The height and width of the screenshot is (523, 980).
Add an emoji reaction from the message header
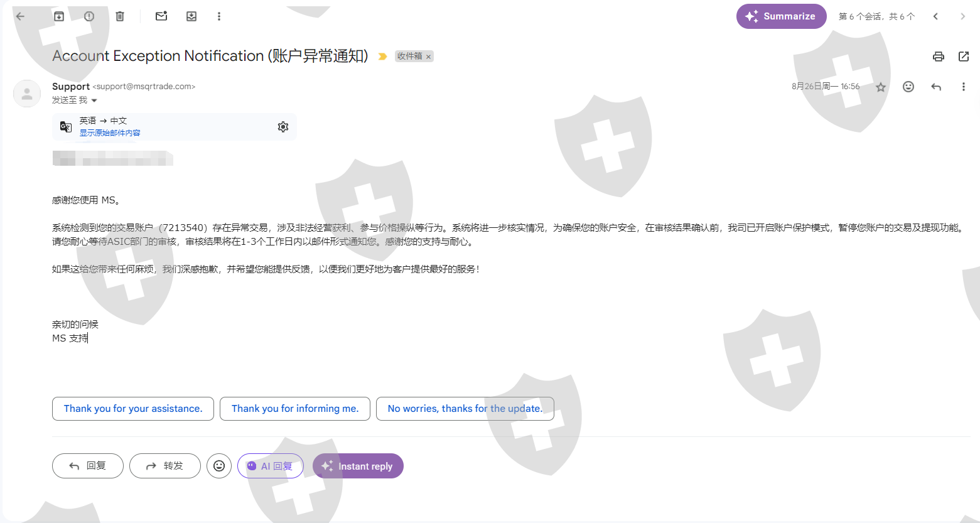pos(908,87)
